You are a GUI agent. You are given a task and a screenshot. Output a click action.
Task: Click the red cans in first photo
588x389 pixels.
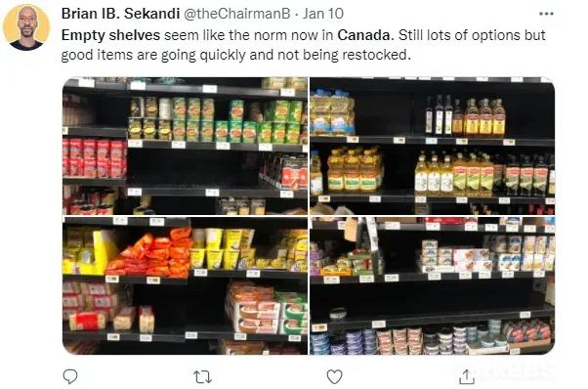(95, 158)
